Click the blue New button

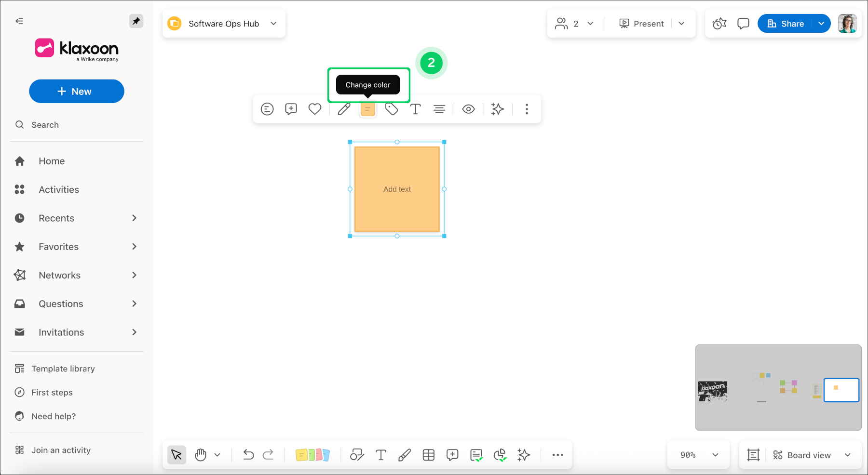point(77,92)
